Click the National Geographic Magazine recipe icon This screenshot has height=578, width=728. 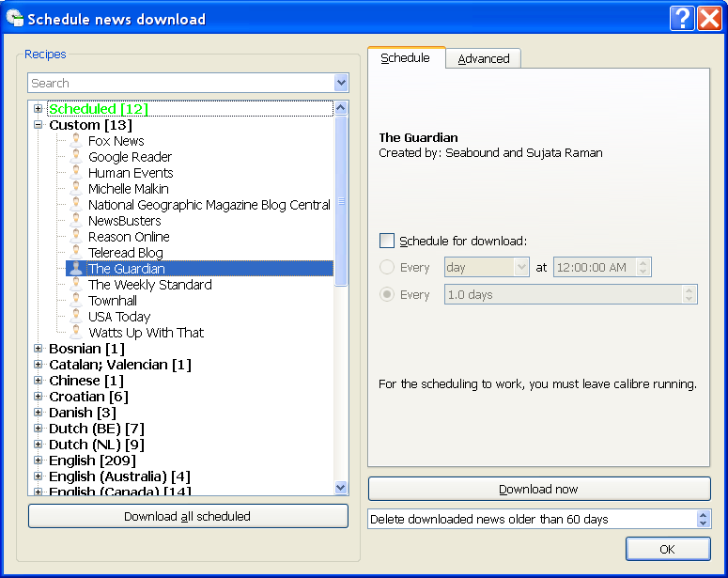coord(76,205)
